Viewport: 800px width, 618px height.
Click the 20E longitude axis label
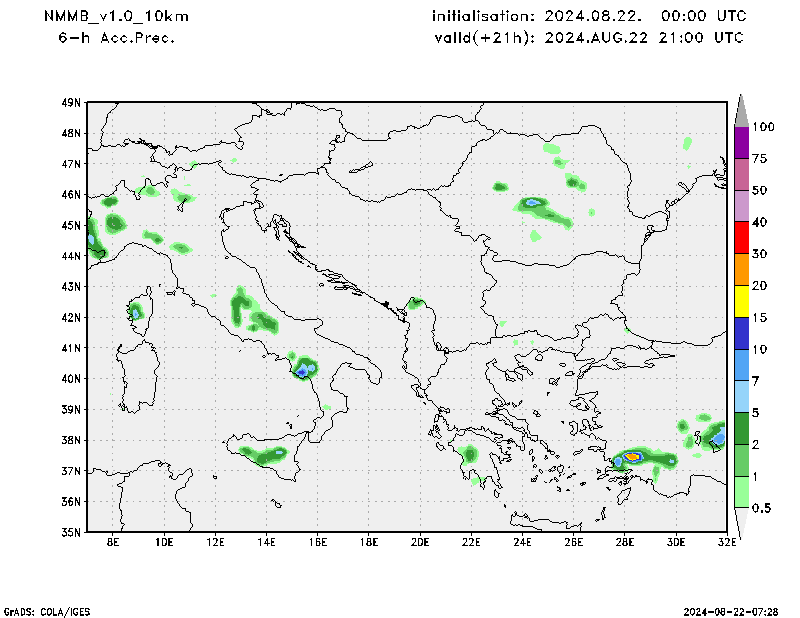(419, 543)
